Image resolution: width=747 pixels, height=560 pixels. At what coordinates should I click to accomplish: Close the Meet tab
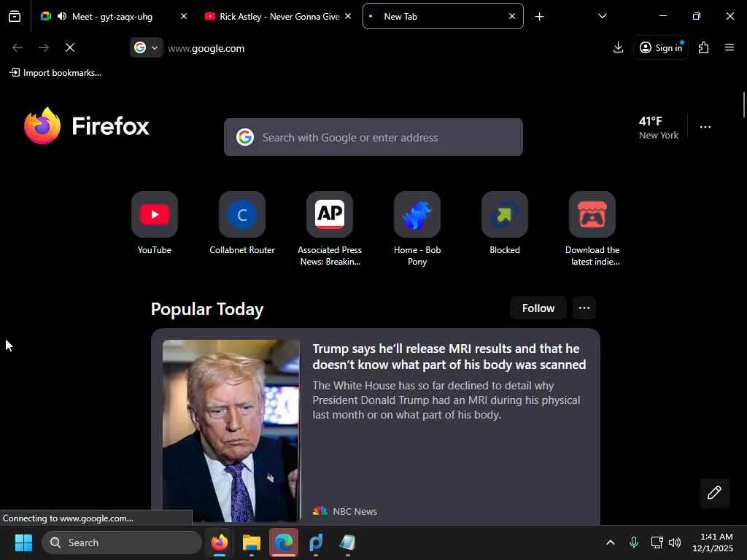pyautogui.click(x=183, y=17)
